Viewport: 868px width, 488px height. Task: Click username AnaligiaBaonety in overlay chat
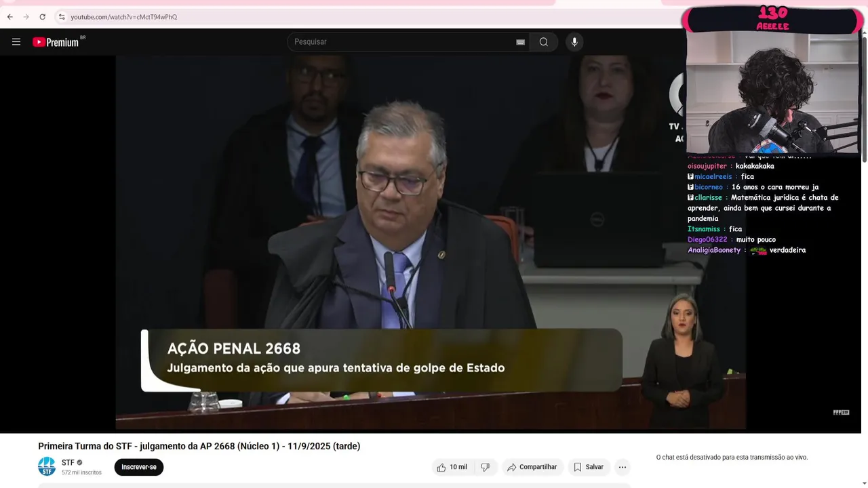coord(714,250)
